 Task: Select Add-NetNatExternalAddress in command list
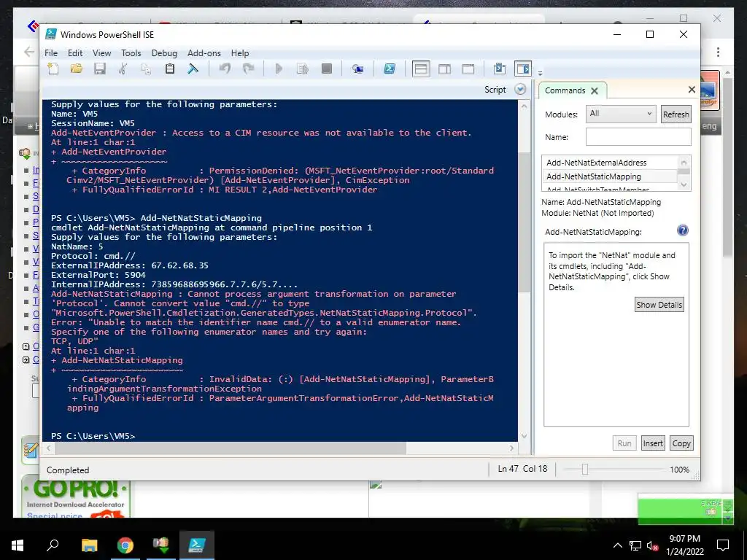(x=611, y=163)
